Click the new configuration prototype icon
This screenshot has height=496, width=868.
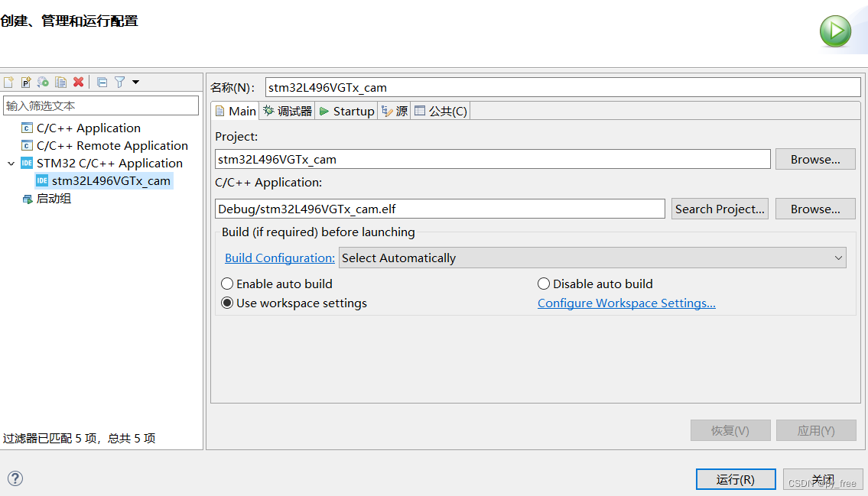coord(26,82)
